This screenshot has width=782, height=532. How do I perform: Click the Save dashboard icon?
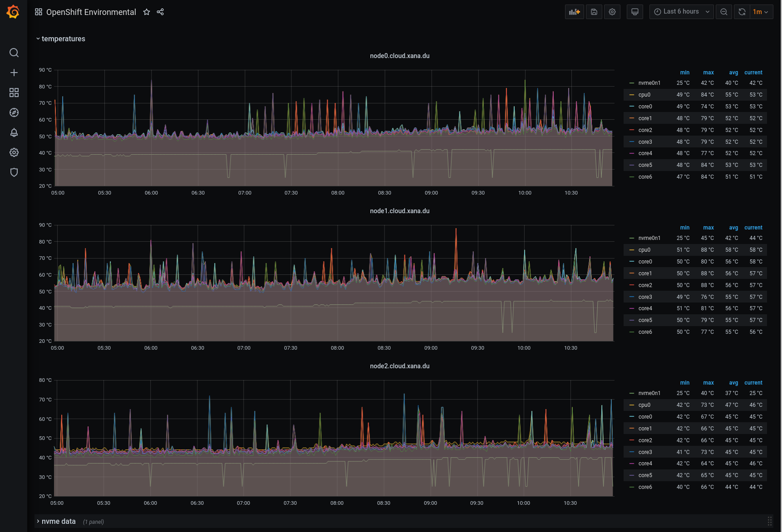coord(594,12)
